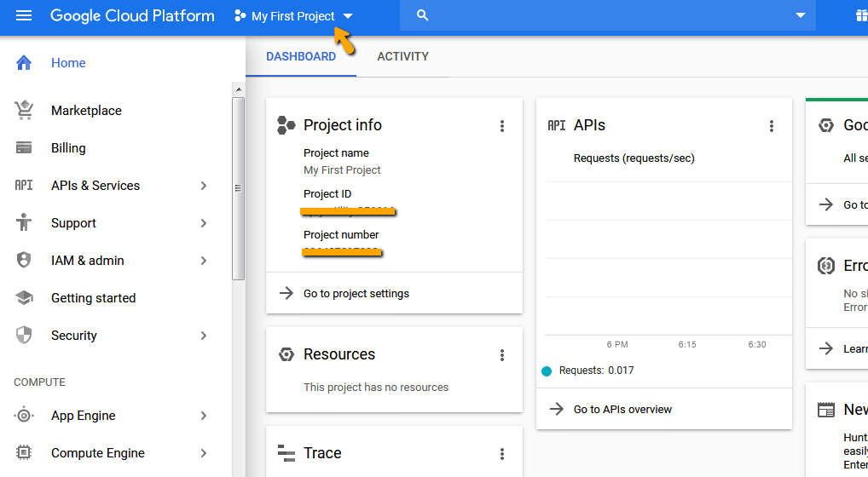Go to Home in sidebar
Screen dimensions: 868x477
coord(68,63)
